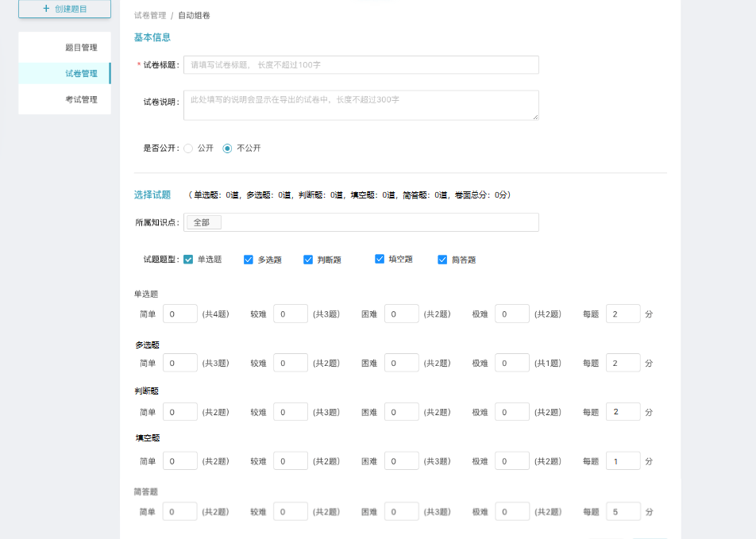Click 单选题 困难 count field
The height and width of the screenshot is (539, 756).
point(402,314)
